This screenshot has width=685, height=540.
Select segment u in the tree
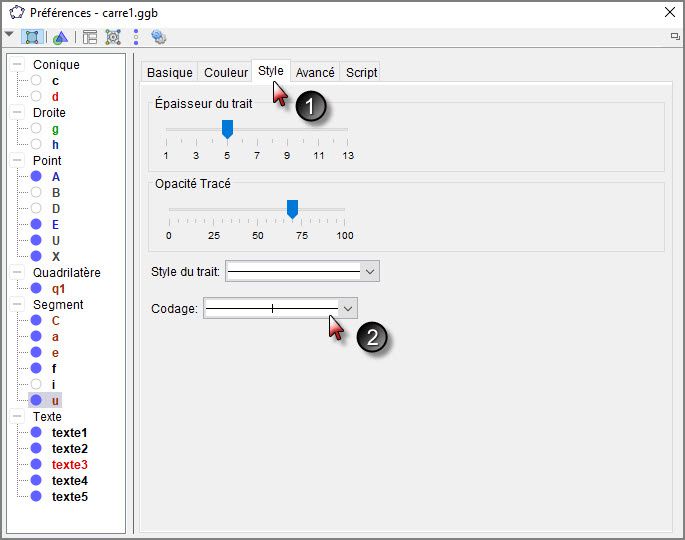point(55,401)
